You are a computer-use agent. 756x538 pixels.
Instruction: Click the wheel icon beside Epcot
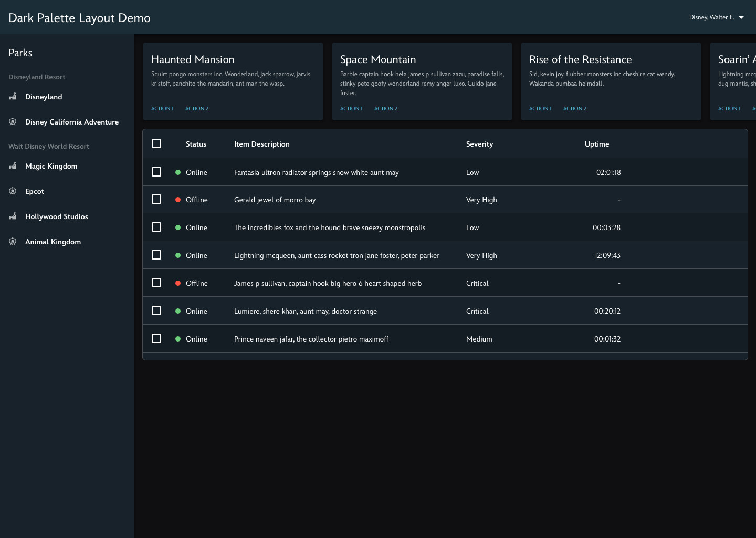pos(13,191)
